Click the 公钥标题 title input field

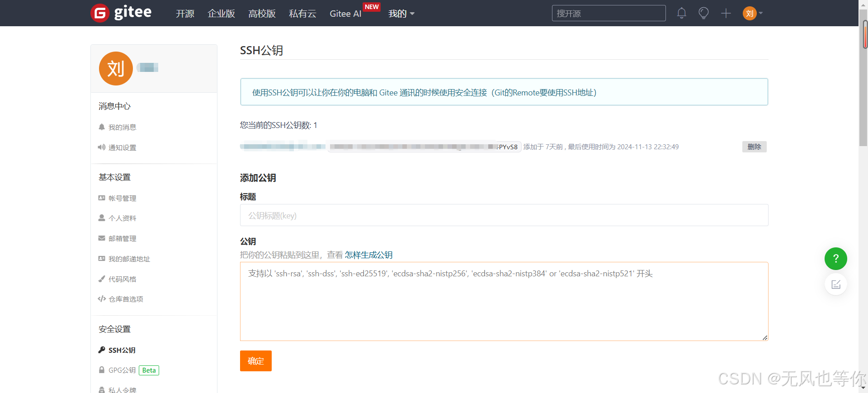click(504, 215)
